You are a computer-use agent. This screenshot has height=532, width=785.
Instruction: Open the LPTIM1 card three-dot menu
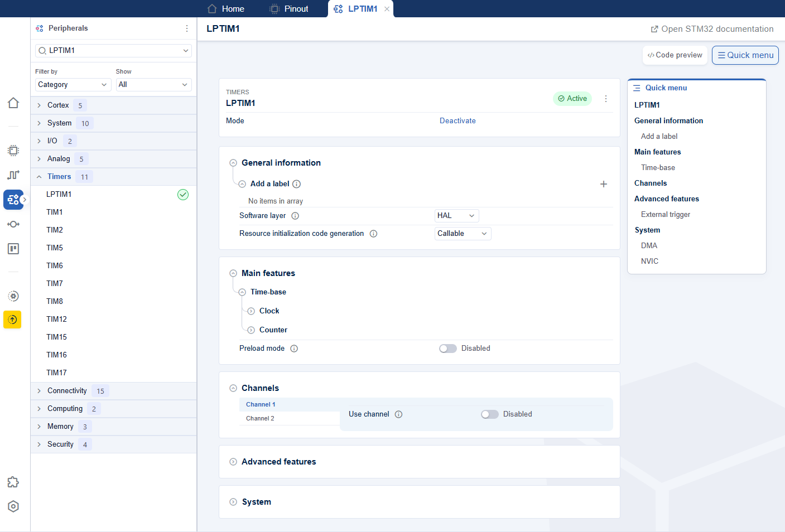(x=606, y=99)
